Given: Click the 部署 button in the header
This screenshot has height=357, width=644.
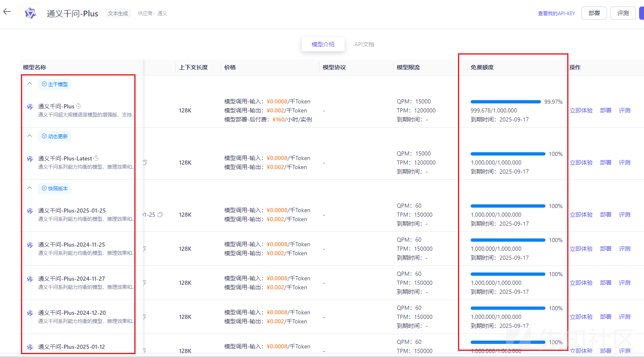Looking at the screenshot, I should [594, 13].
